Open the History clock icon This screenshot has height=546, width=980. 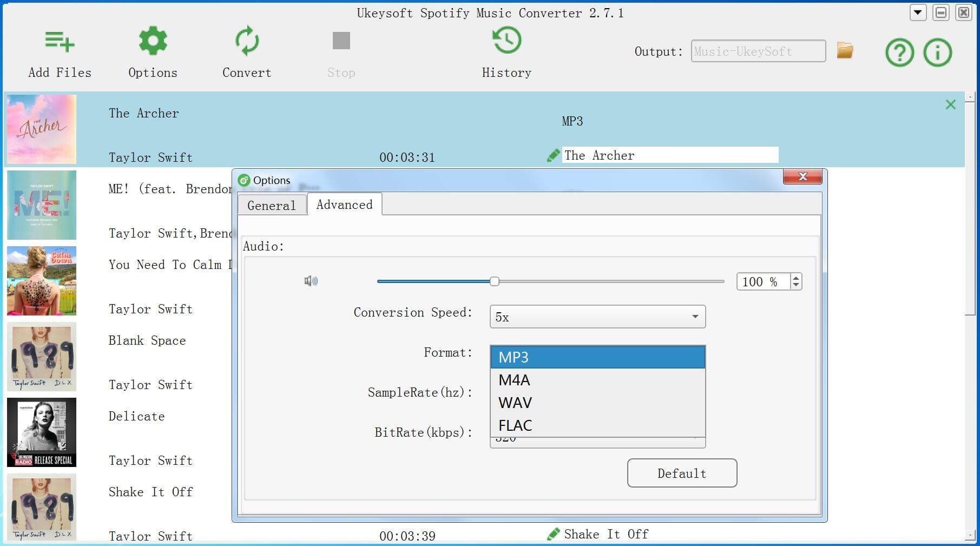tap(507, 41)
